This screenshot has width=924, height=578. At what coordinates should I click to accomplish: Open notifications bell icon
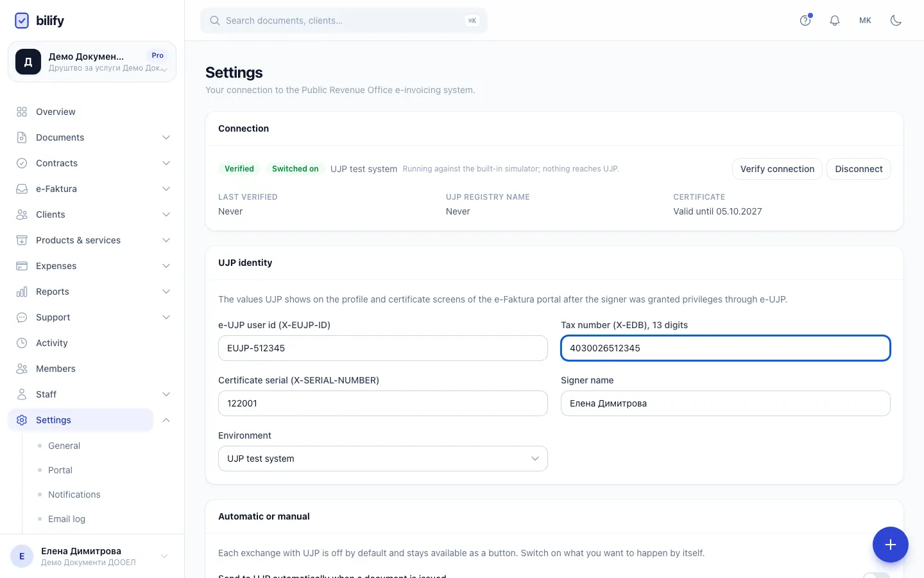[x=835, y=21]
